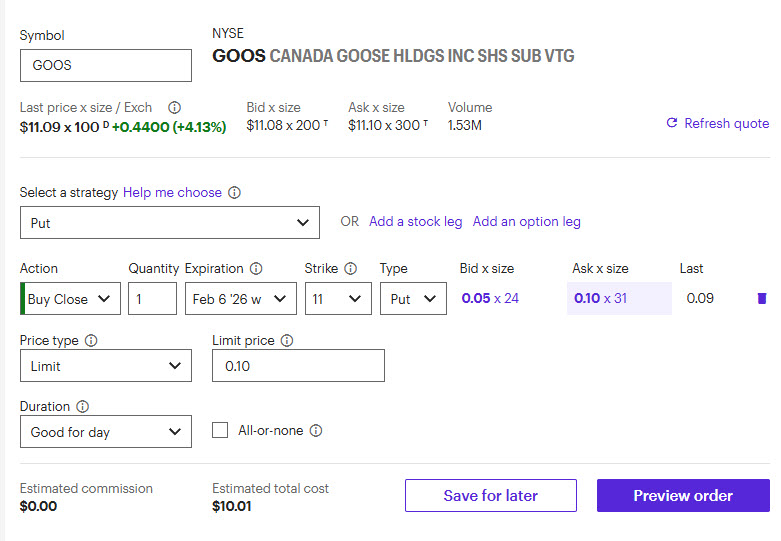Click the Expiration info icon
781x541 pixels.
[256, 269]
